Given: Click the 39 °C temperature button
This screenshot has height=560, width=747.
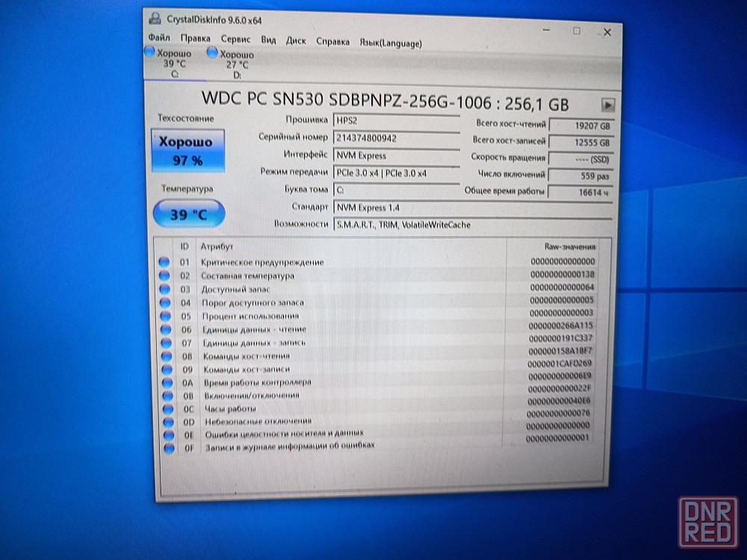Looking at the screenshot, I should point(189,214).
